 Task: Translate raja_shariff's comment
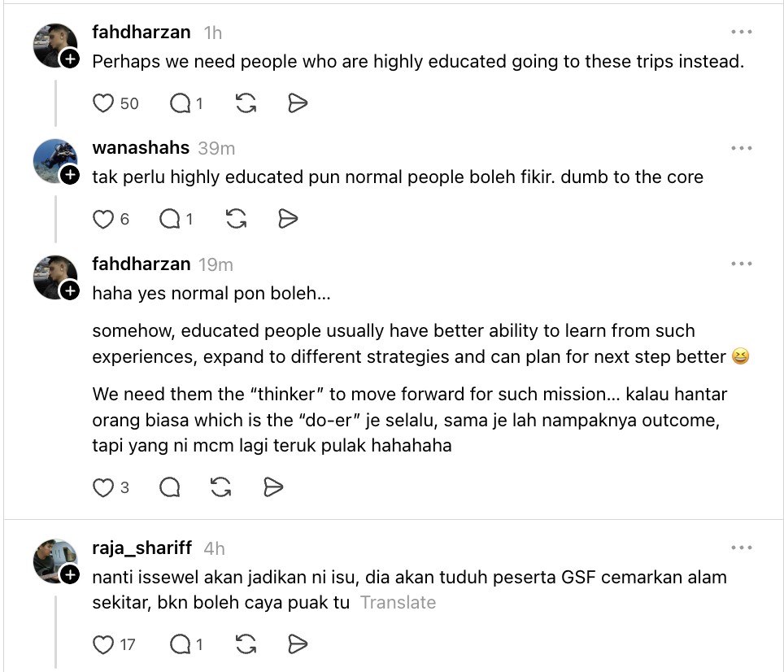tap(398, 603)
